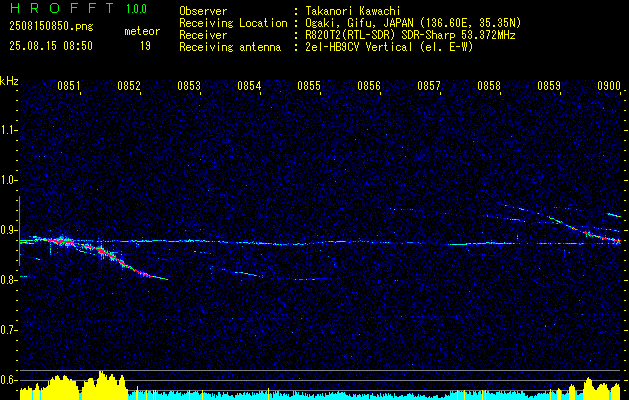Click the 0857 time marker

tap(428, 86)
